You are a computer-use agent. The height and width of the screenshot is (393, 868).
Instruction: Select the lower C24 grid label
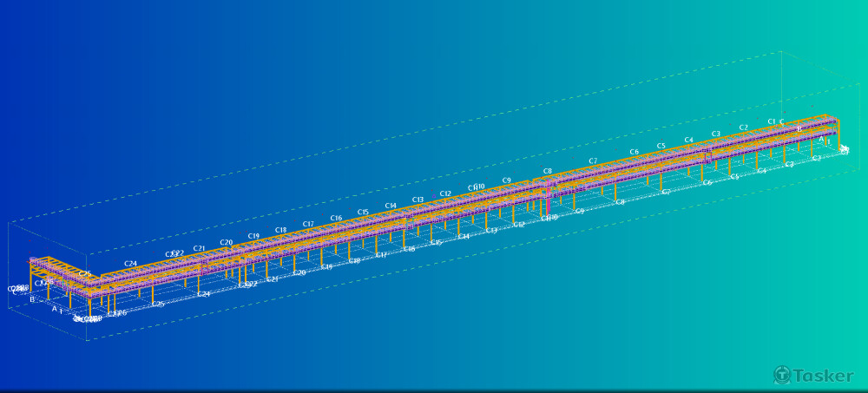[203, 294]
